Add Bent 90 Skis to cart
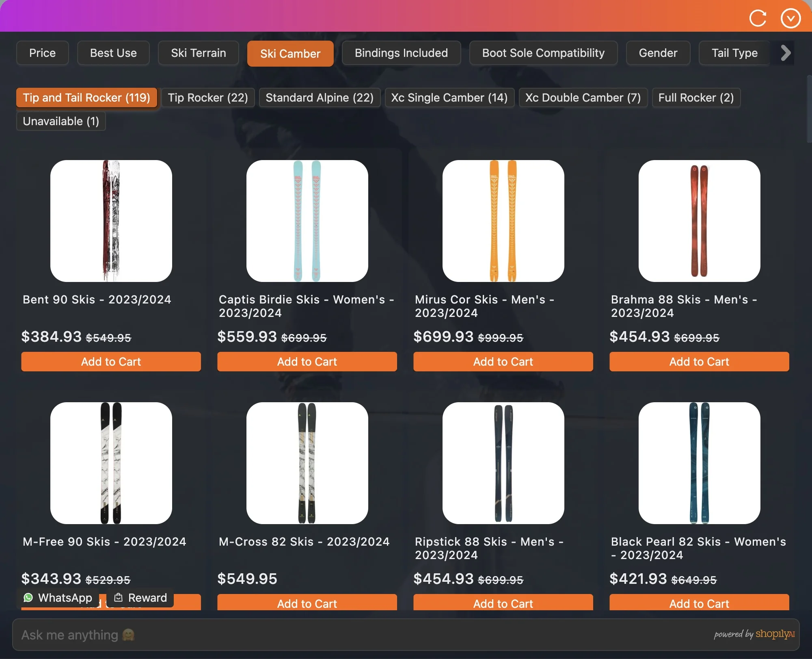 click(111, 362)
